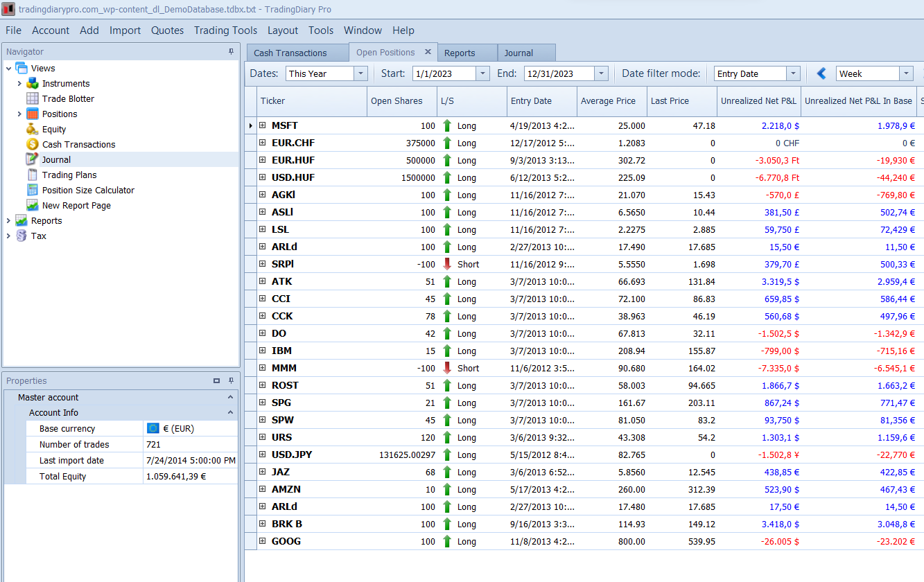
Task: Collapse the Master account section
Action: pos(230,397)
